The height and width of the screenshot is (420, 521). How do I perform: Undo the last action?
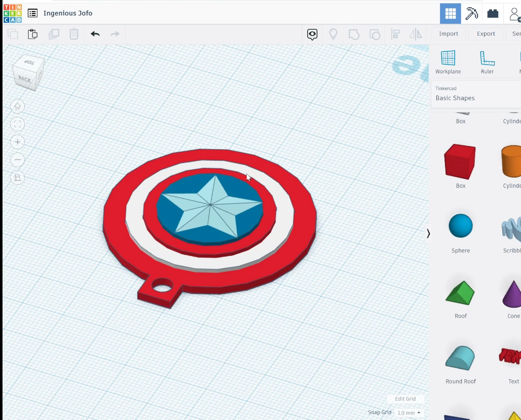pyautogui.click(x=95, y=34)
